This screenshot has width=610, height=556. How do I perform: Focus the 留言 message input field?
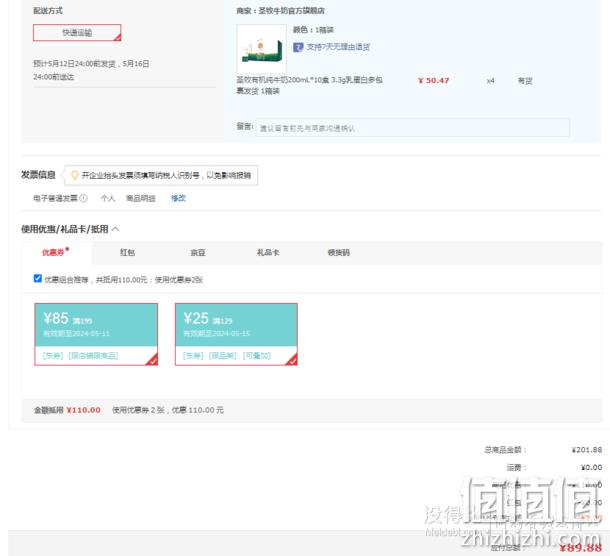click(x=413, y=128)
